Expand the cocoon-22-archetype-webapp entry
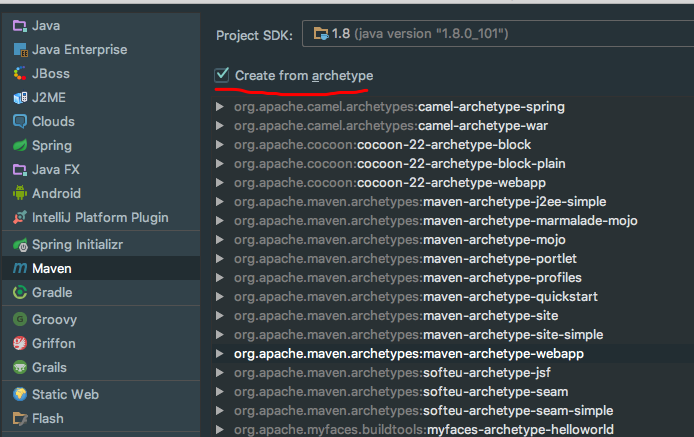Viewport: 694px width, 437px height. (219, 183)
